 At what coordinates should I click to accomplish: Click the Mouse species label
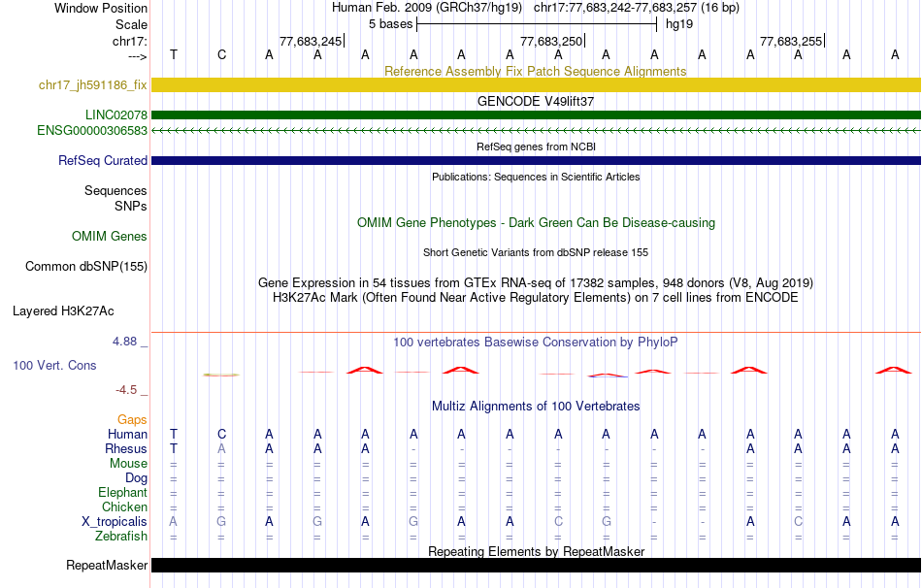point(129,464)
